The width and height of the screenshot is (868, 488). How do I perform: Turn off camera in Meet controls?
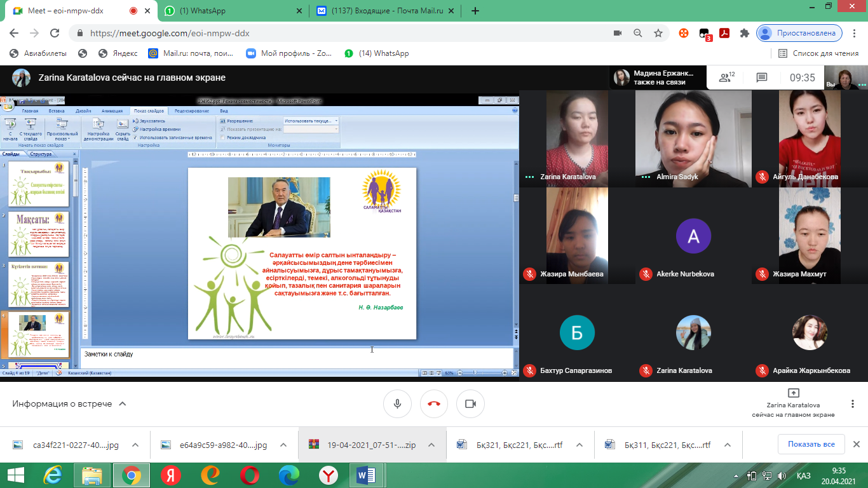pos(470,404)
